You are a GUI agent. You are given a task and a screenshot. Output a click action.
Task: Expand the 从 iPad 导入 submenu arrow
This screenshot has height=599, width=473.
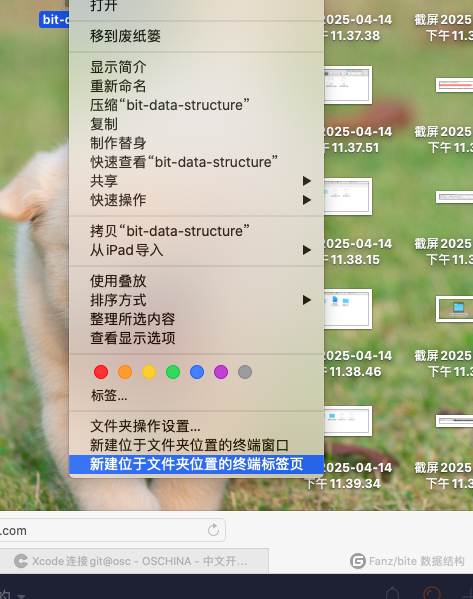click(306, 250)
